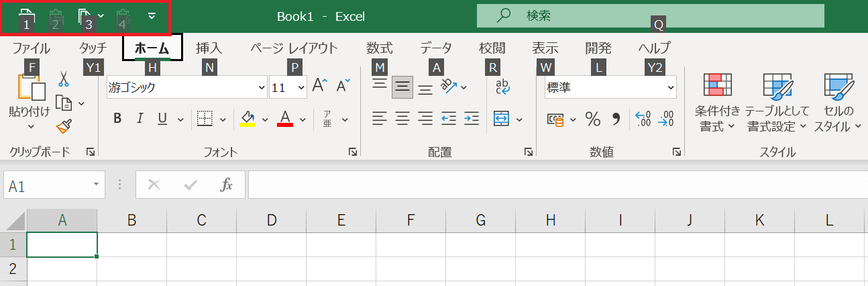The width and height of the screenshot is (868, 286).
Task: Click the increase indent icon
Action: [472, 119]
